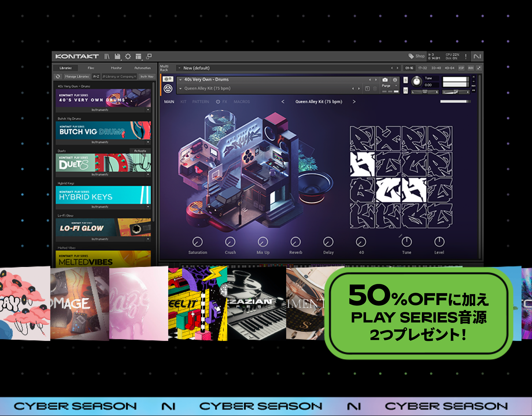Viewport: 532px width, 416px height.
Task: Toggle A-Z library sorting
Action: pos(96,77)
